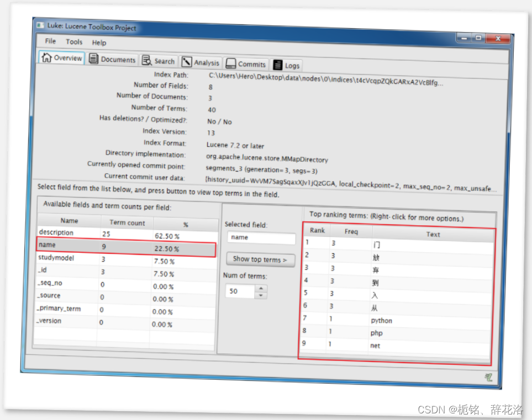Select the rank 6 term 从
The image size is (532, 420).
[397, 307]
